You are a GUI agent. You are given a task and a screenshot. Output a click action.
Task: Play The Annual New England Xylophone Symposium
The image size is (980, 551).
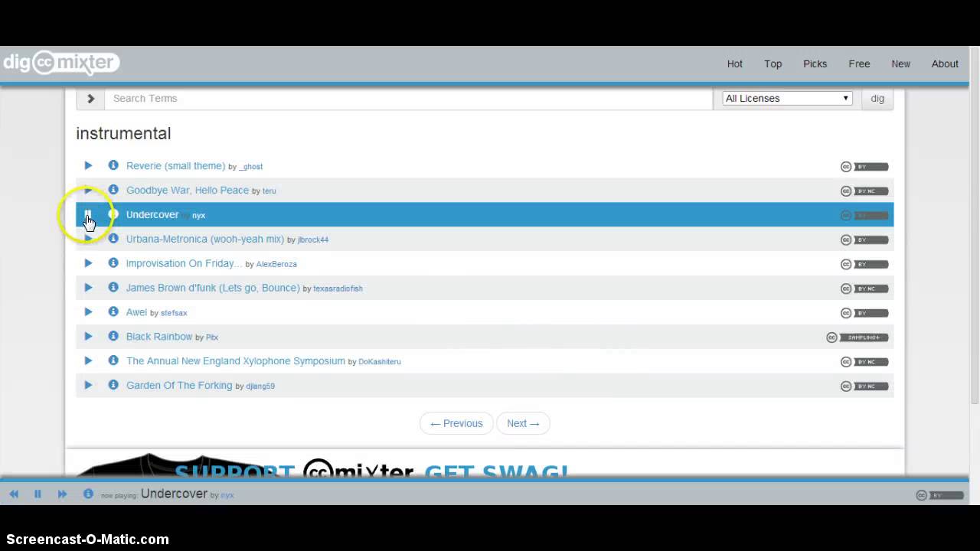[x=88, y=360]
